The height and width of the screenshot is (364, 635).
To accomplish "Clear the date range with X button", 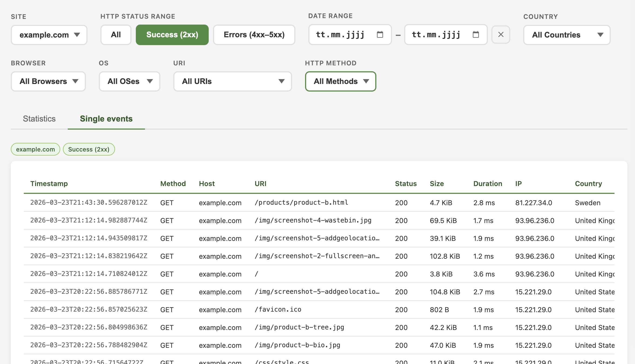I will pos(501,35).
